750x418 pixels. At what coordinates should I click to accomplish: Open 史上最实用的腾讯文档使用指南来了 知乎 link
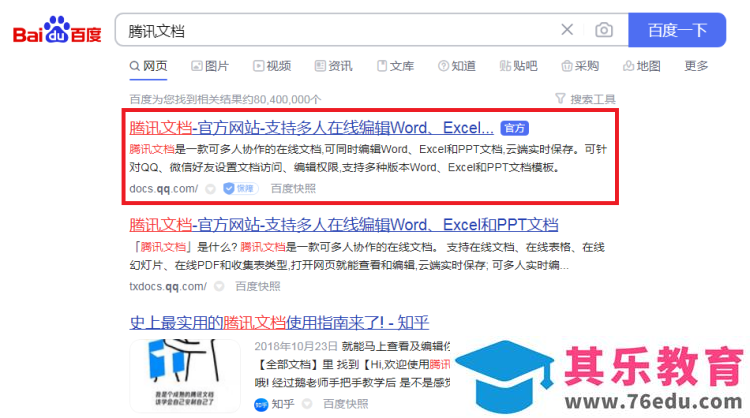(279, 323)
